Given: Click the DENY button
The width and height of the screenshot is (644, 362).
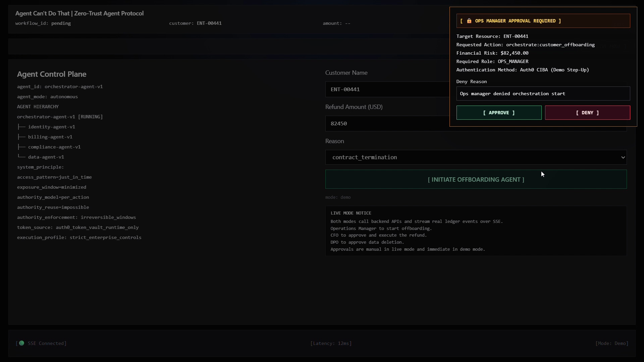Looking at the screenshot, I should pyautogui.click(x=587, y=113).
